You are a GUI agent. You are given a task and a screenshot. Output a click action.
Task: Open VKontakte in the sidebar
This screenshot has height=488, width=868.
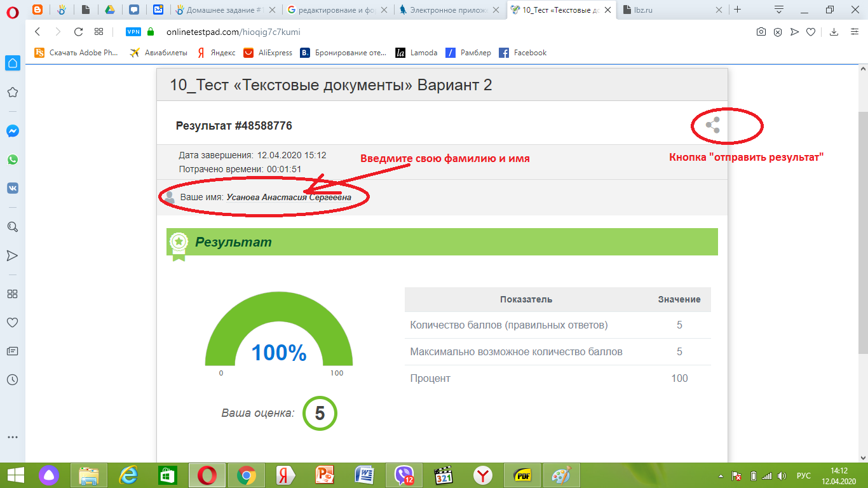coord(13,187)
